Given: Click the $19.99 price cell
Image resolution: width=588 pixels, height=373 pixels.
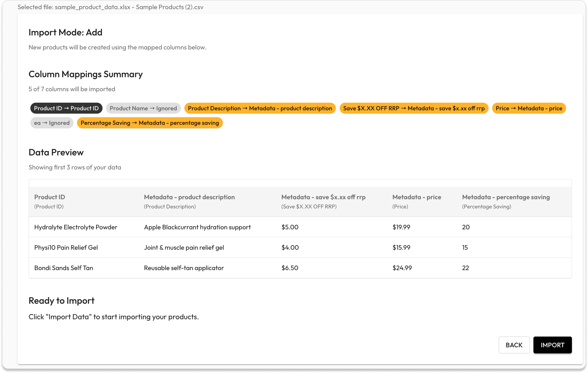Looking at the screenshot, I should [401, 227].
